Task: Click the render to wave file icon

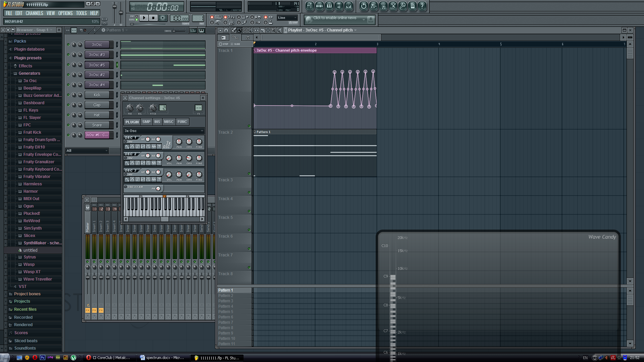Action: pyautogui.click(x=383, y=6)
